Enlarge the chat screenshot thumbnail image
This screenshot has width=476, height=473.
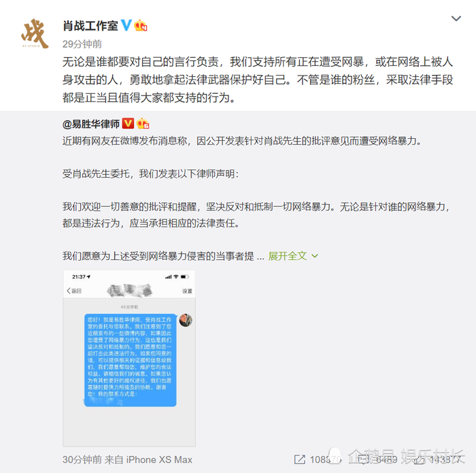[129, 358]
